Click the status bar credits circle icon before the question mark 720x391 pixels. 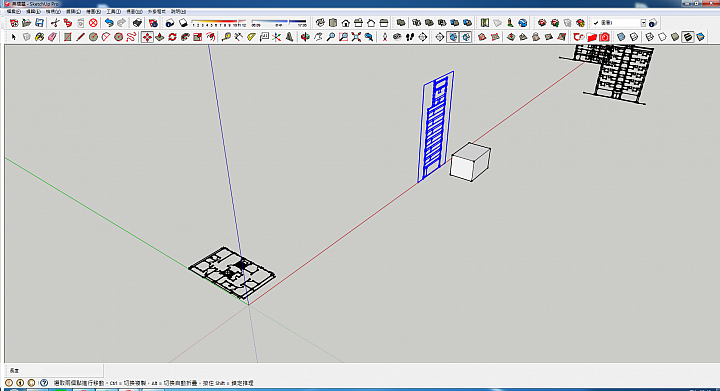coord(31,383)
